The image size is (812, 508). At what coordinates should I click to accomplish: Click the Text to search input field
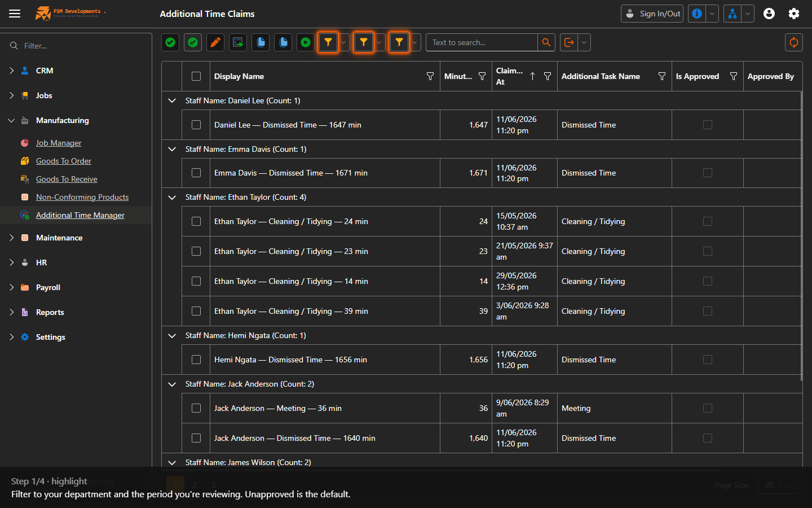[x=482, y=42]
